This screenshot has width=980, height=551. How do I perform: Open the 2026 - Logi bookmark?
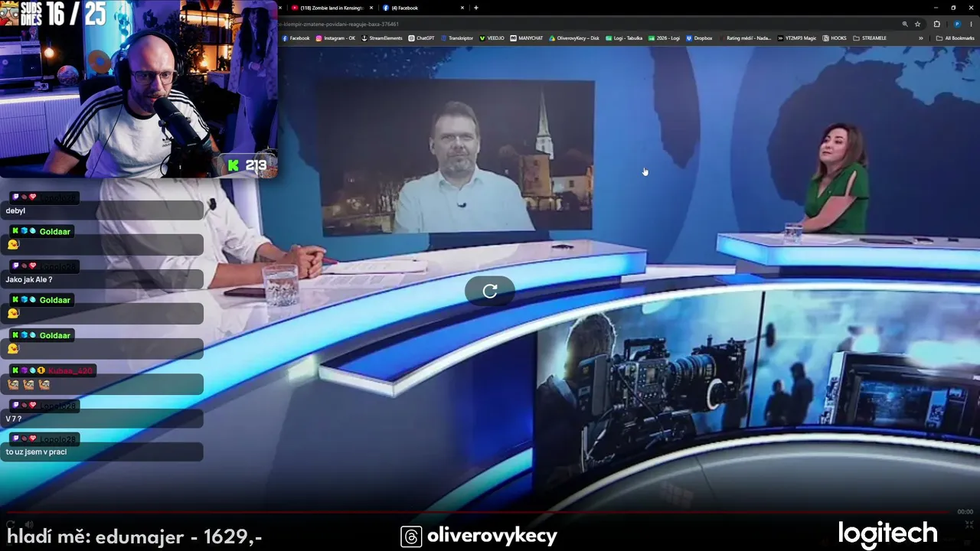pos(664,38)
